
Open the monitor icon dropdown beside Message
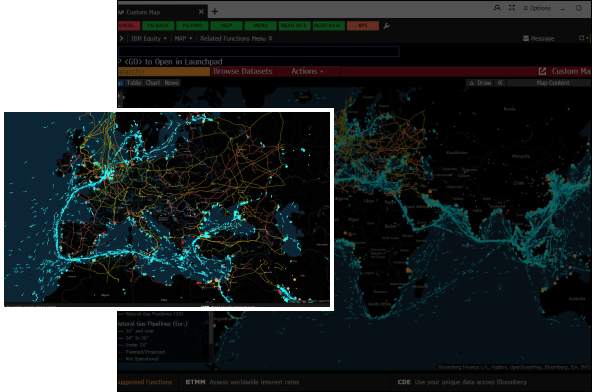[583, 38]
